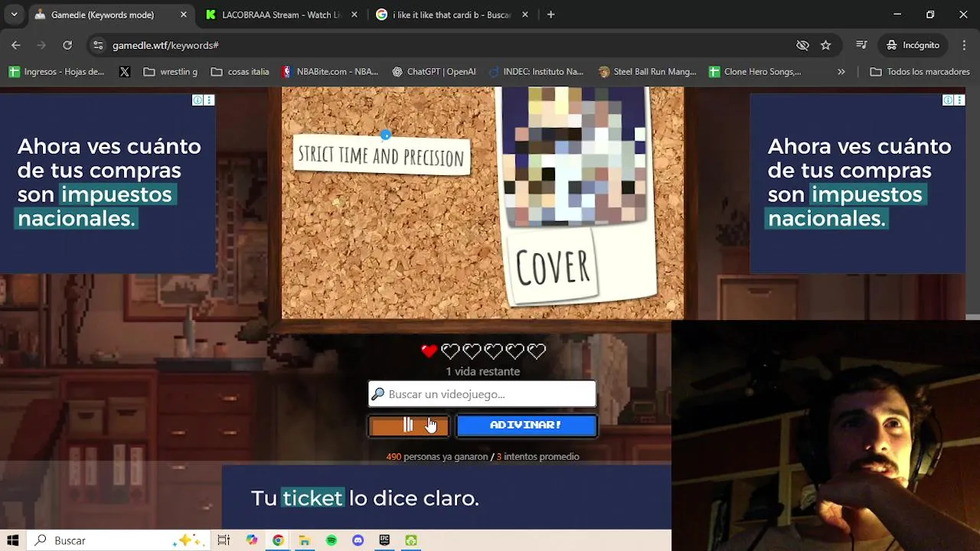Close the LACOBRAAA Stream tab
Viewport: 980px width, 551px height.
[354, 15]
